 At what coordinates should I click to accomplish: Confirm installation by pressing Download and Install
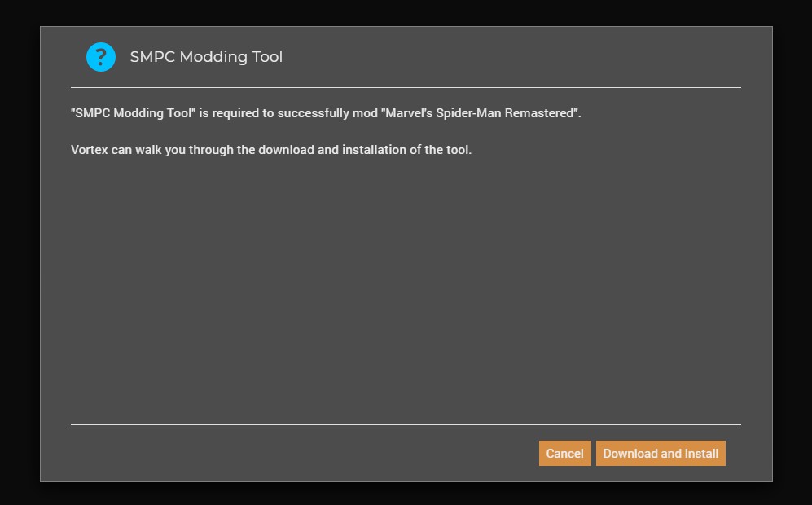tap(661, 453)
